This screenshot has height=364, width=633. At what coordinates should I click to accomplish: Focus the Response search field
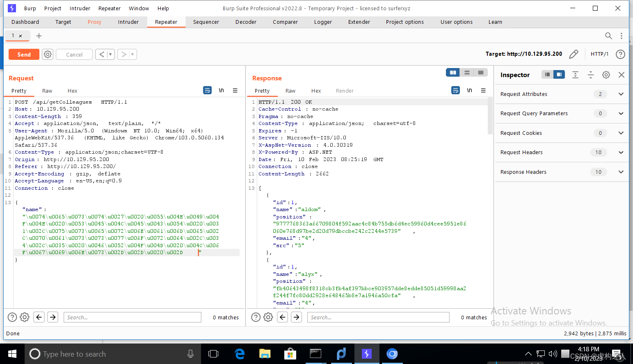click(x=378, y=317)
